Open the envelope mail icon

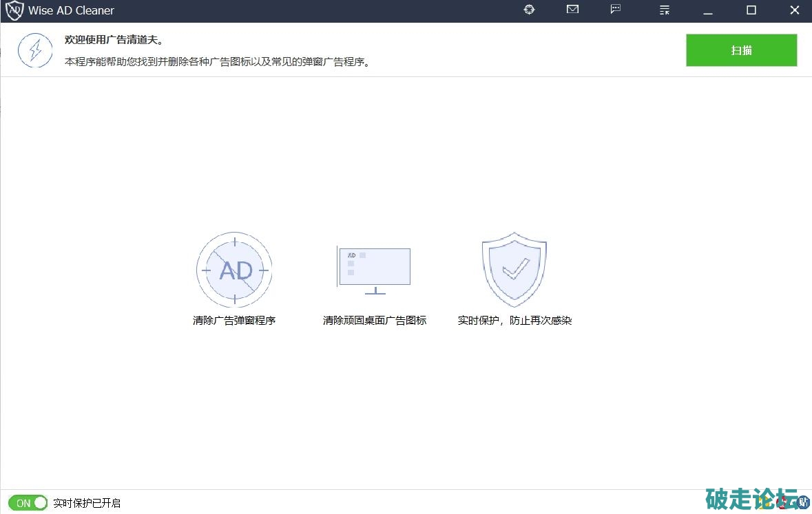click(572, 10)
